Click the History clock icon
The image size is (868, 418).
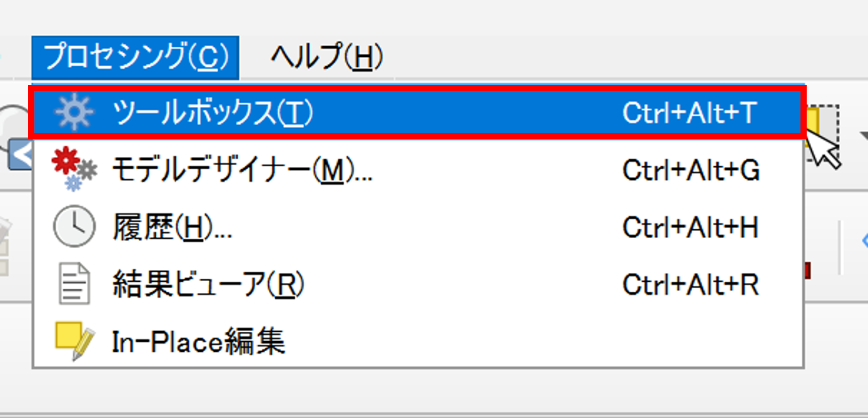[74, 228]
